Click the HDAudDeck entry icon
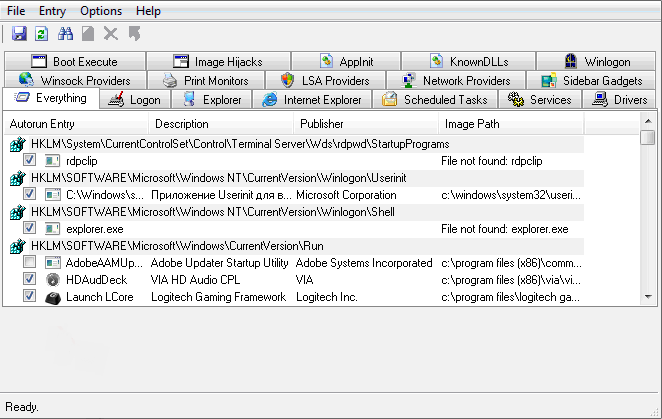Viewport: 662px width, 419px height. [52, 280]
